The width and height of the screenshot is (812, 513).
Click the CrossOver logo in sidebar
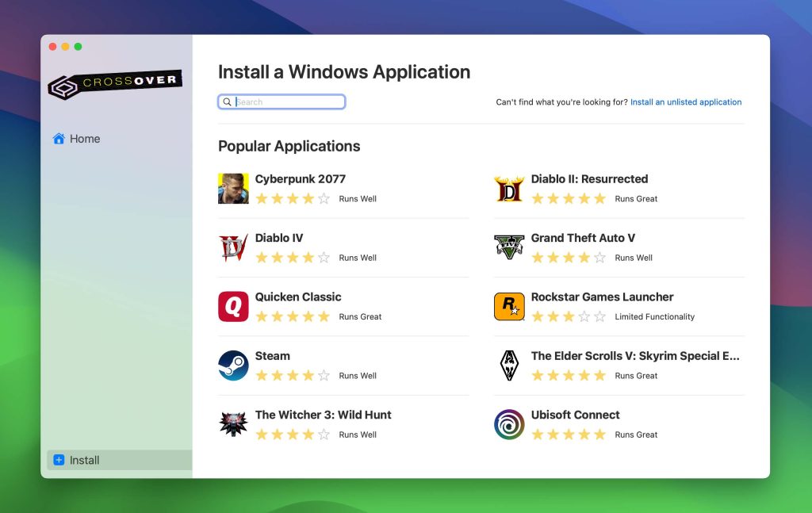pyautogui.click(x=115, y=83)
